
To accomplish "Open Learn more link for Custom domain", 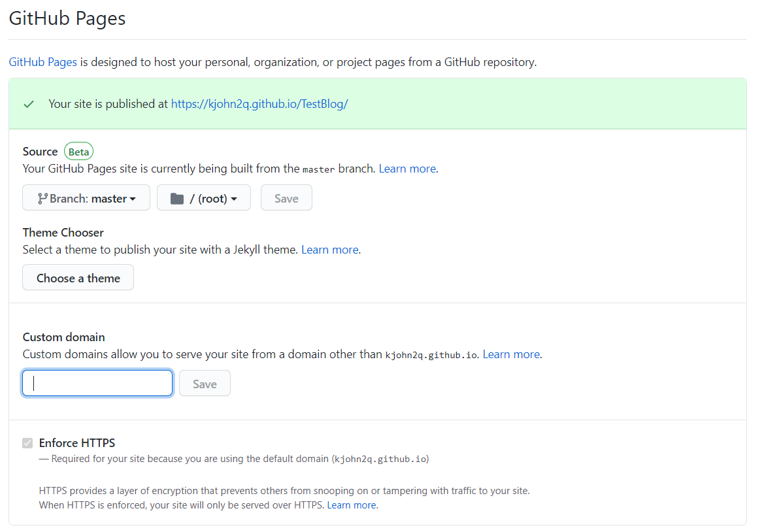I will tap(511, 354).
